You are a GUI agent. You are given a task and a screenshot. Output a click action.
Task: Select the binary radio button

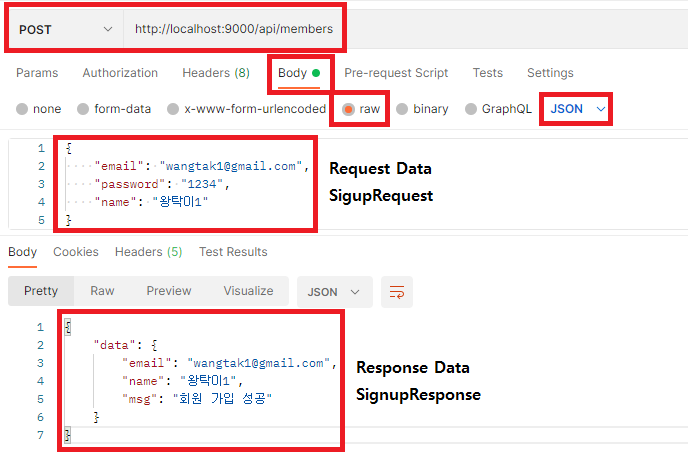pyautogui.click(x=402, y=109)
